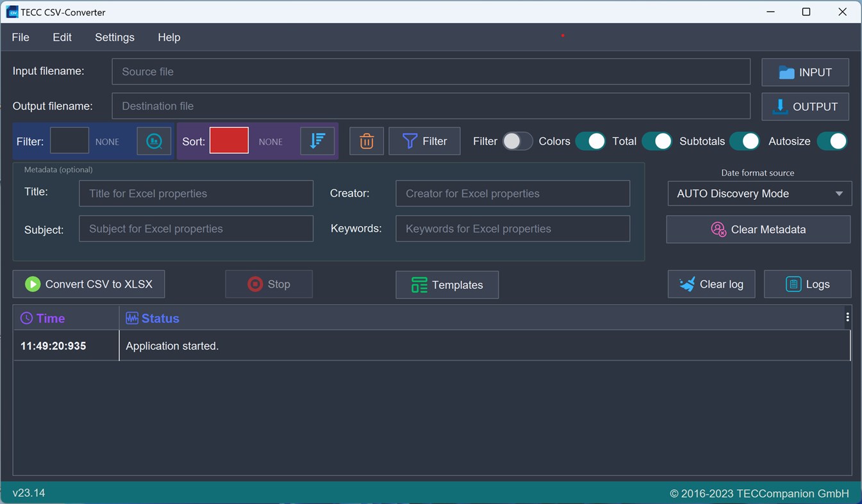Click the v23.14 version label
The width and height of the screenshot is (862, 504).
pos(29,493)
